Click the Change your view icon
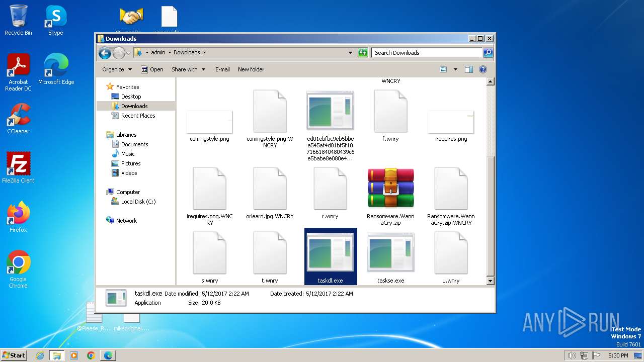Screen dimensions: 644x362 coord(443,69)
